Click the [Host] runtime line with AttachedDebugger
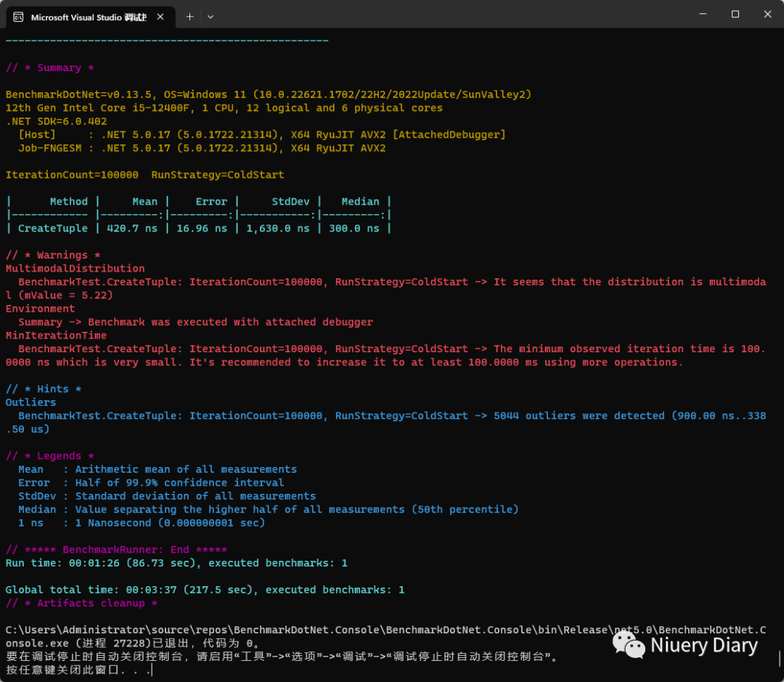Screen dimensions: 784x682 262,134
